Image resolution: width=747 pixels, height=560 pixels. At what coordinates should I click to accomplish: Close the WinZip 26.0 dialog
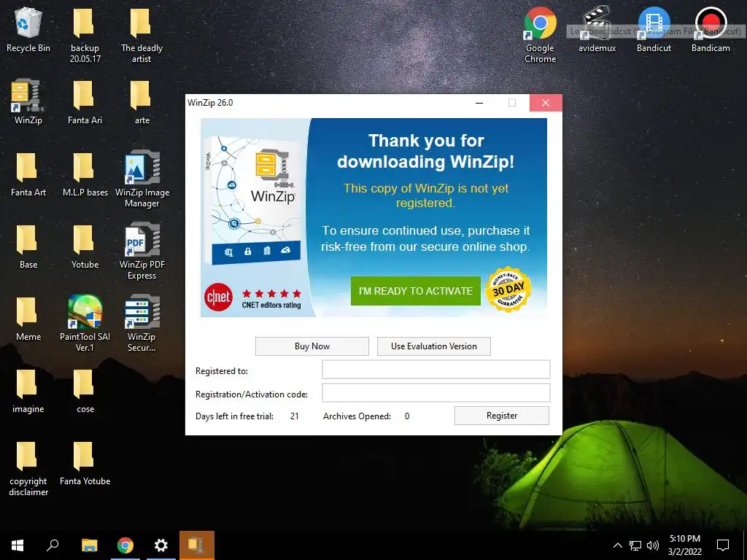click(546, 103)
